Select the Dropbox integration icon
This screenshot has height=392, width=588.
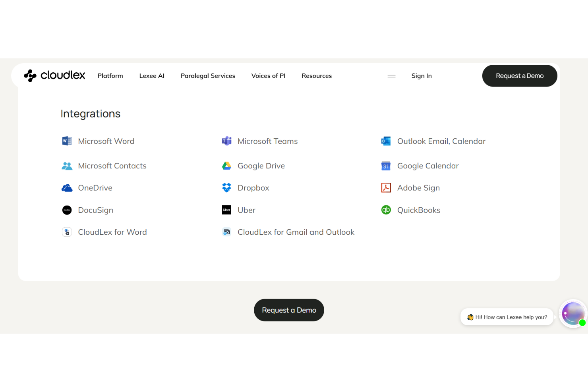(x=226, y=187)
